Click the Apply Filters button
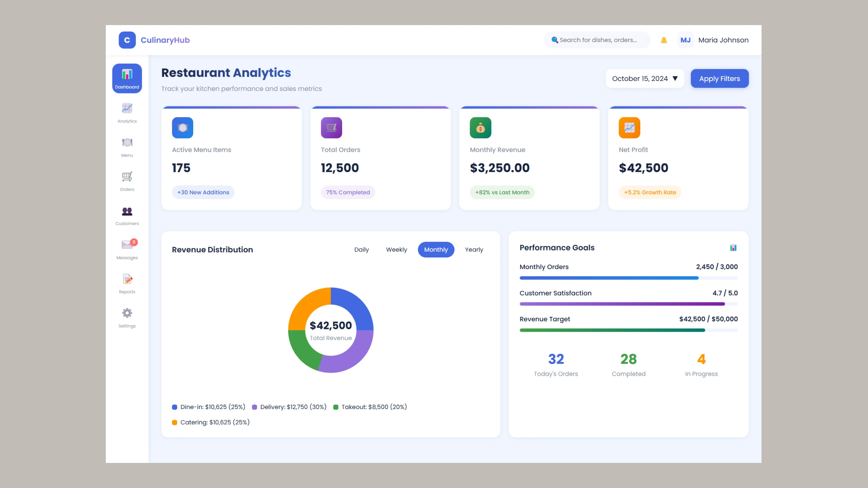868x488 pixels. [x=719, y=78]
